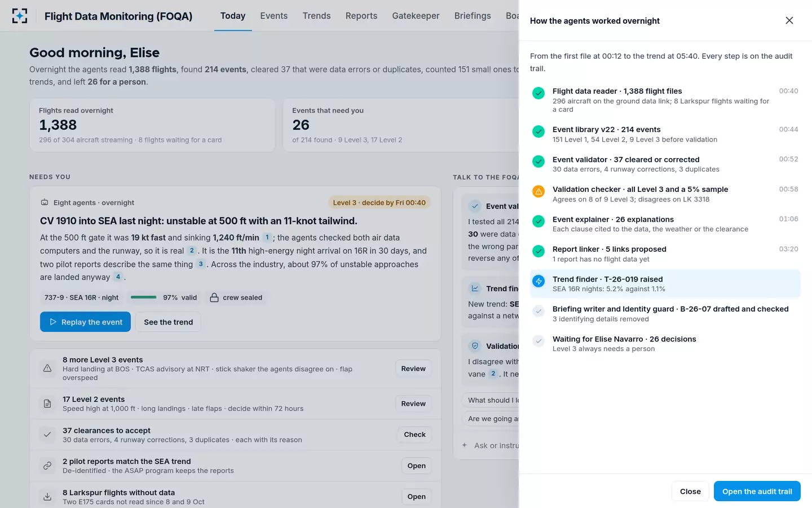Click Close button in the side panel
This screenshot has width=812, height=508.
pos(690,491)
